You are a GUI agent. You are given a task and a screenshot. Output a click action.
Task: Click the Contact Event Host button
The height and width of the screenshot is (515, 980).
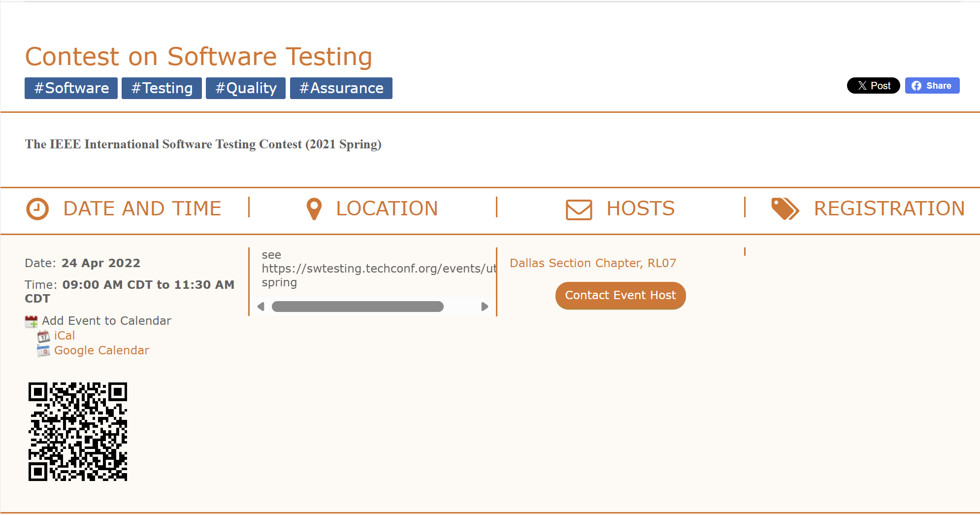pos(621,296)
